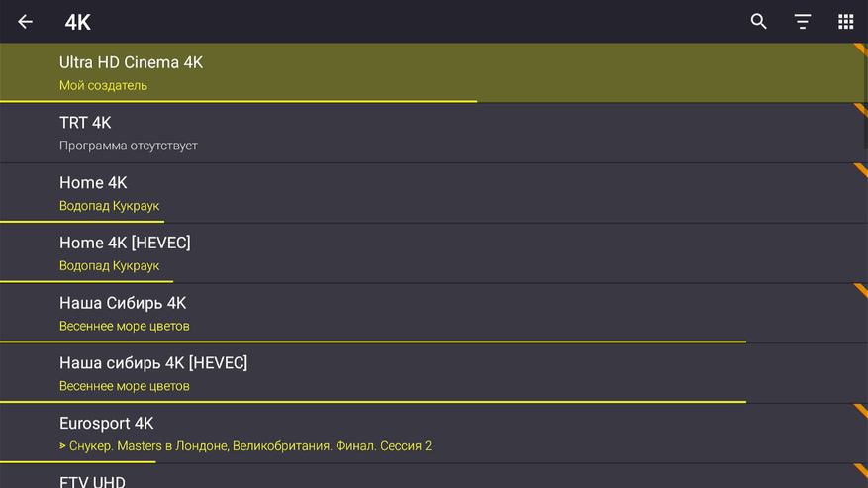
Task: Click the "Программа отсутствует" text under TRT 4K
Action: [x=129, y=146]
